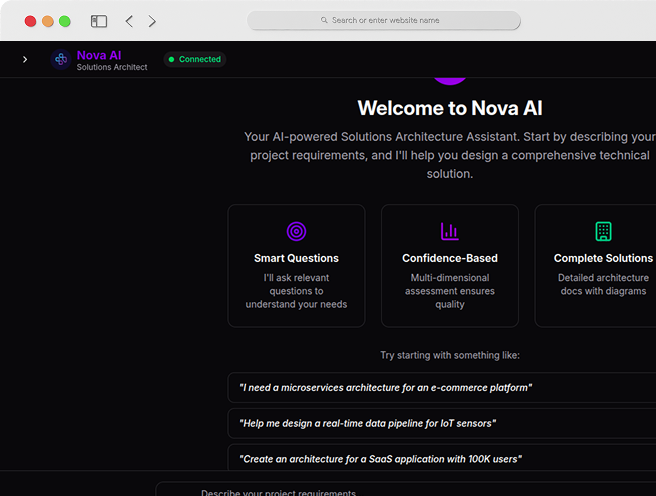Screen dimensions: 656x496
Task: Choose the SaaS 100K users example prompt
Action: coord(442,459)
